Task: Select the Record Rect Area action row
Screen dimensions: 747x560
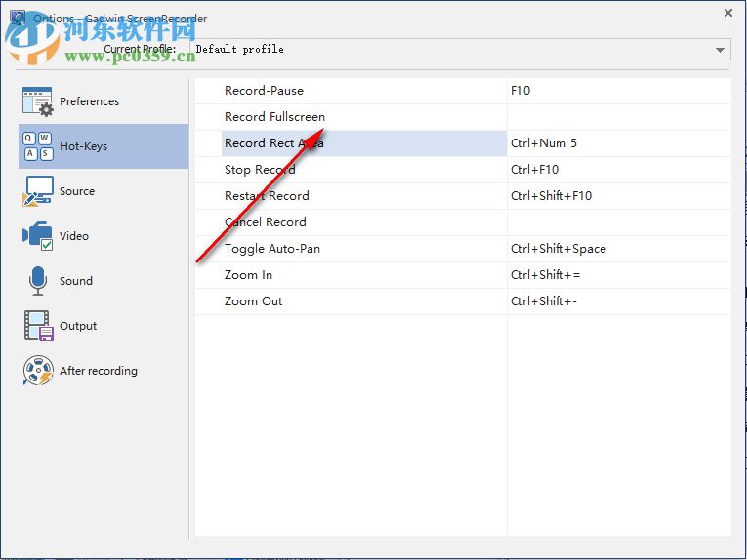Action: pyautogui.click(x=351, y=143)
